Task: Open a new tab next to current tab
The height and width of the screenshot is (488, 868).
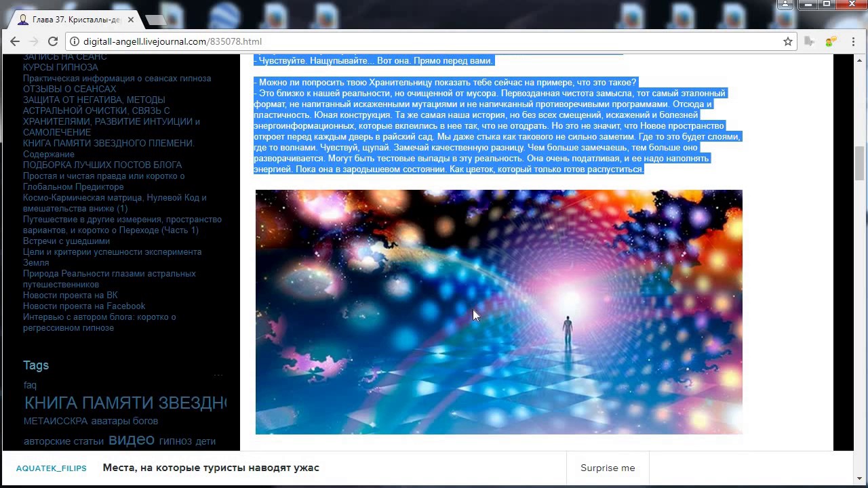Action: [156, 20]
